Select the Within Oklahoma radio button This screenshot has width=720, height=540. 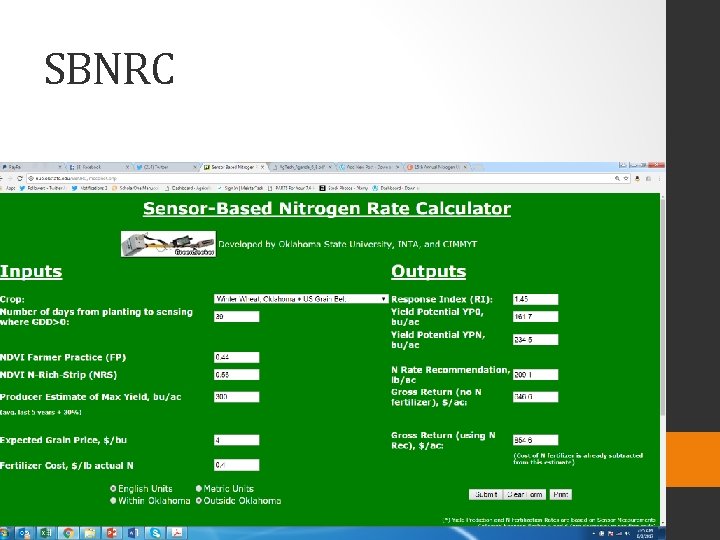113,501
